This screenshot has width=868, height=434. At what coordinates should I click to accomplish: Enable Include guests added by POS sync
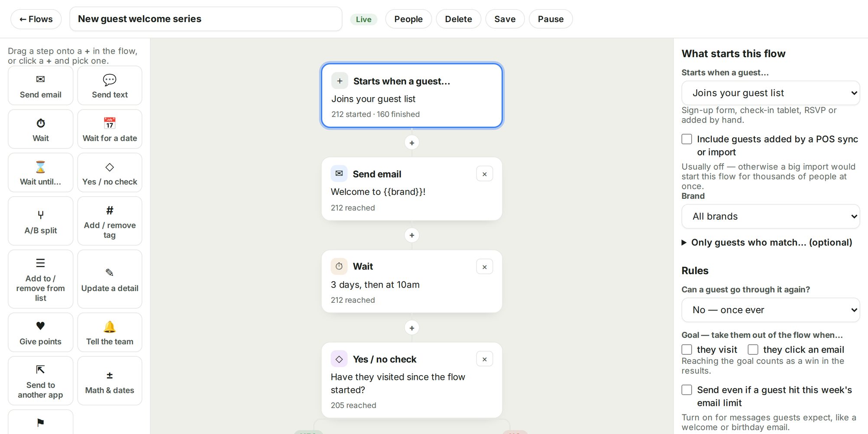point(687,139)
